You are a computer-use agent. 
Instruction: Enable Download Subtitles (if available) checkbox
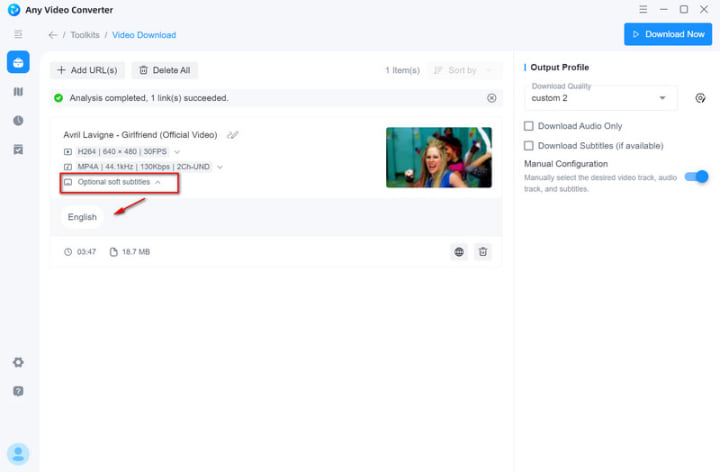point(529,146)
